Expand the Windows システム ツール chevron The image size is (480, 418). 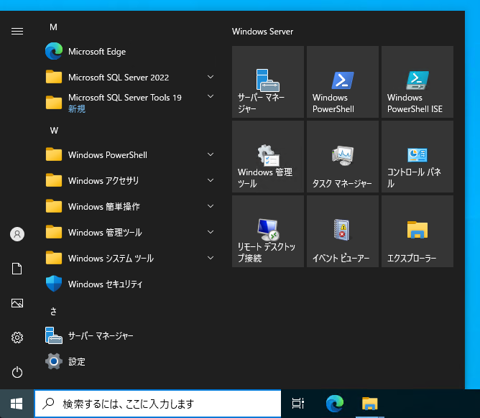pos(210,258)
